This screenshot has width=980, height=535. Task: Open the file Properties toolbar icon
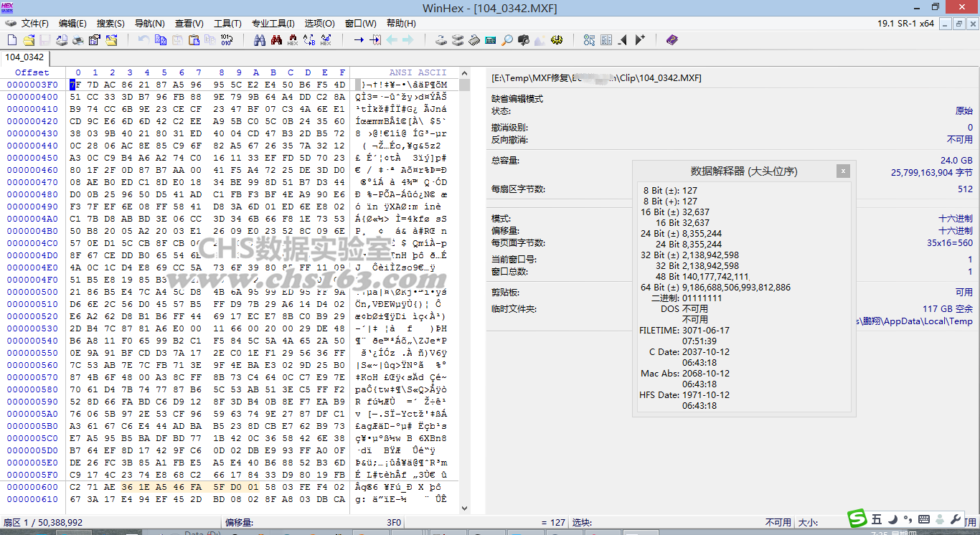click(x=94, y=40)
